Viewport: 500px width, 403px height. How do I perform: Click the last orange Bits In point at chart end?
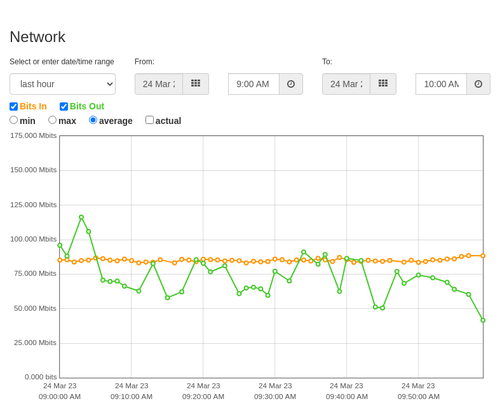(x=483, y=256)
